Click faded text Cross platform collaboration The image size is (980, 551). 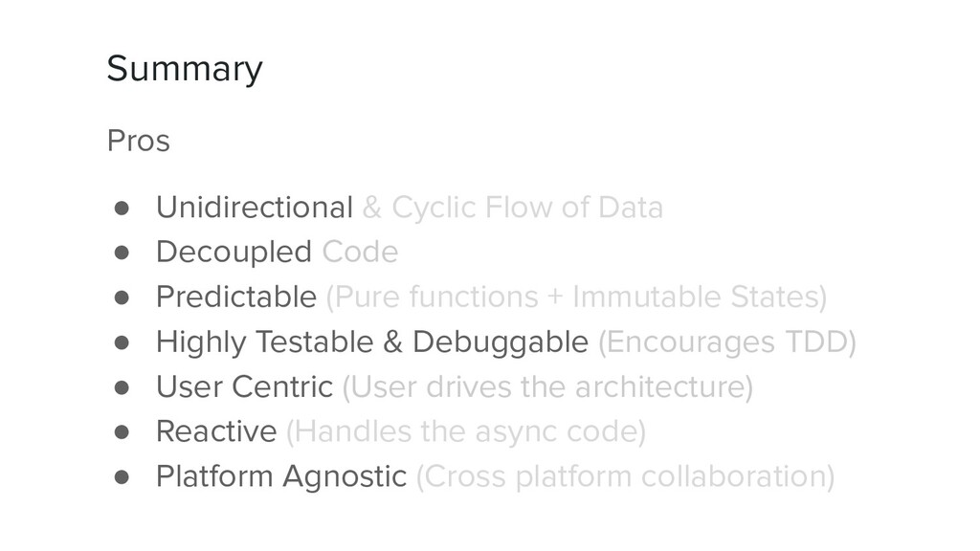tap(625, 476)
